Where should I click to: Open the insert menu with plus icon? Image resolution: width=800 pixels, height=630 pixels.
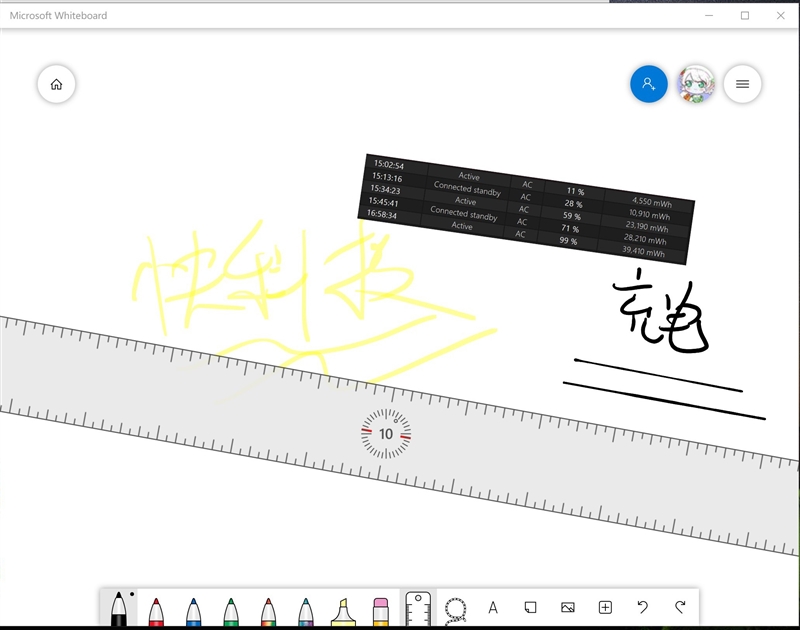point(604,607)
